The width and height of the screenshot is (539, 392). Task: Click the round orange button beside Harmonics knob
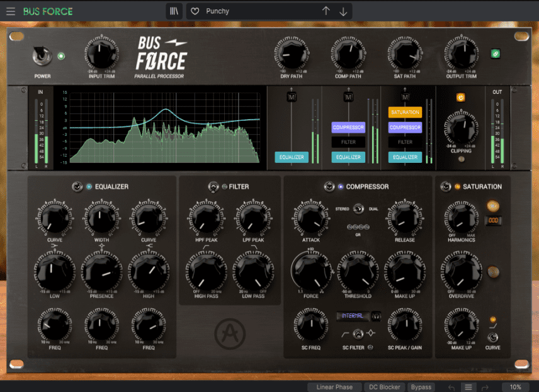tap(493, 206)
